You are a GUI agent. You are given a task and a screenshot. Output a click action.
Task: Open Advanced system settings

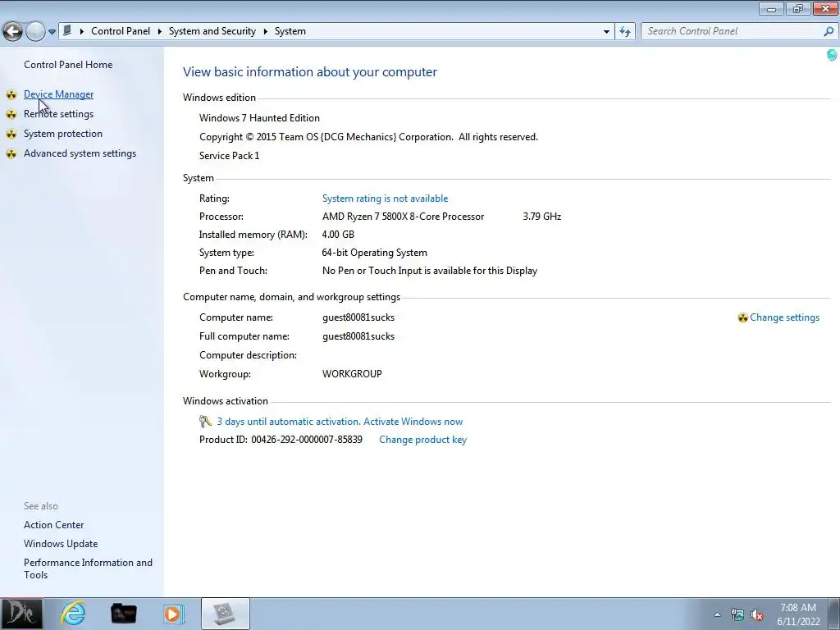point(80,153)
